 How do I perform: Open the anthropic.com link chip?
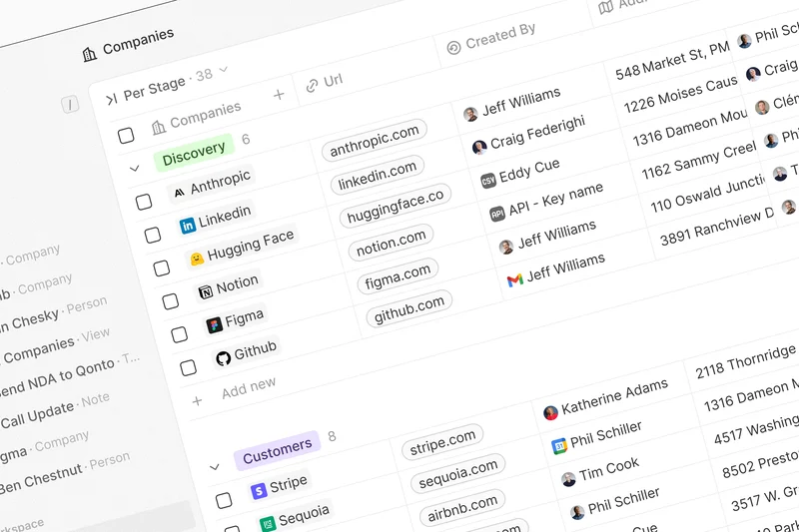[x=375, y=141]
